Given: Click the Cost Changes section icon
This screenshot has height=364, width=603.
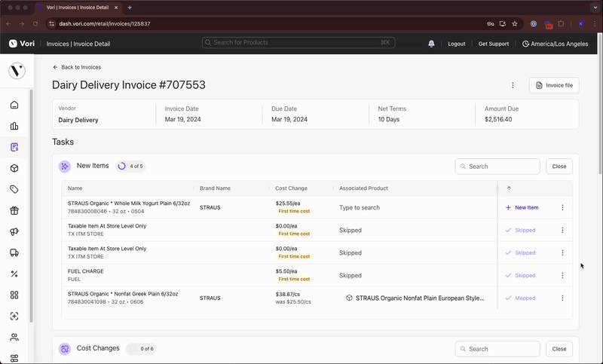Looking at the screenshot, I should pos(65,349).
